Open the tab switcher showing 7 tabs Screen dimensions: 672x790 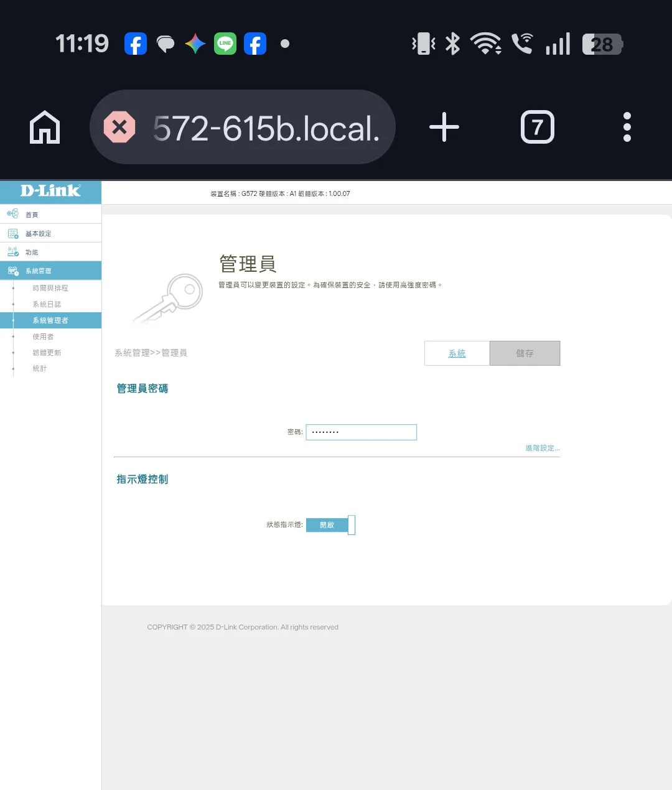click(x=537, y=127)
